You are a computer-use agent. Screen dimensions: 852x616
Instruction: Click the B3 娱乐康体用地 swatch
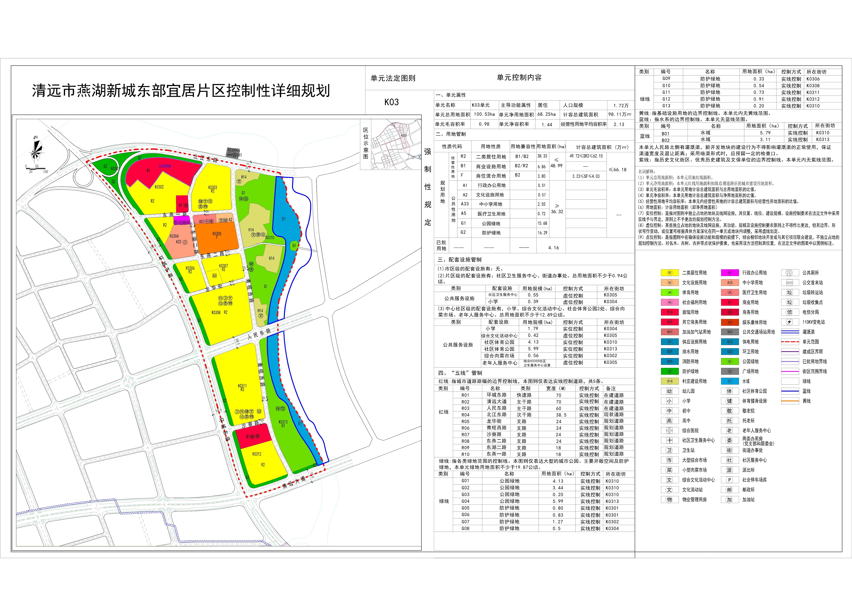730,322
